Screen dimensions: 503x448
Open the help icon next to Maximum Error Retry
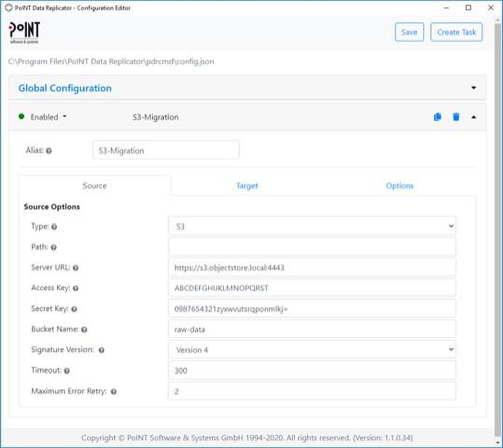(x=114, y=391)
